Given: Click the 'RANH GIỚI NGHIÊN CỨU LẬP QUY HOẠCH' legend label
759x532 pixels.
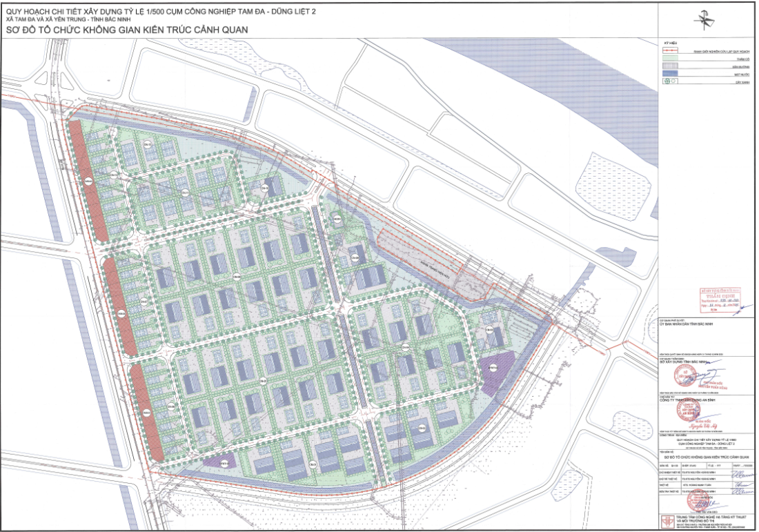Looking at the screenshot, I should pos(721,51).
